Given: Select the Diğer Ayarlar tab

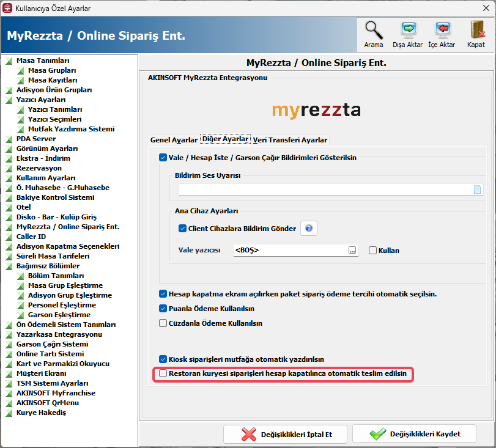Looking at the screenshot, I should 225,139.
